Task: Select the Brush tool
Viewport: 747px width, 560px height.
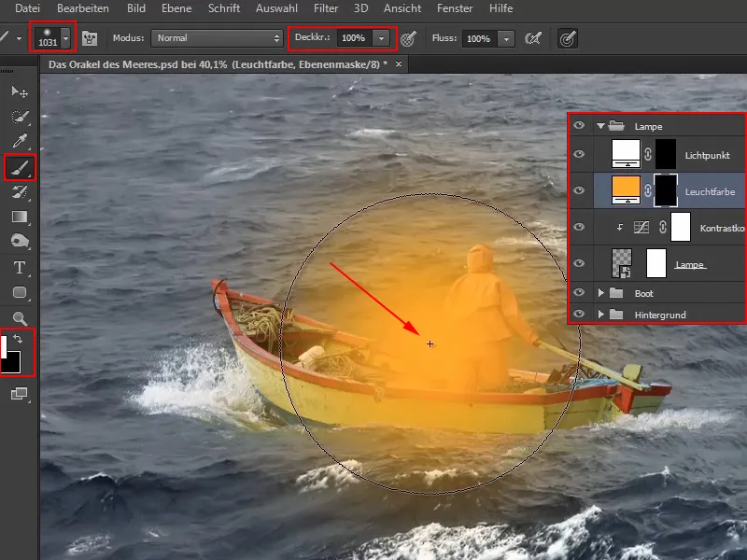Action: coord(20,168)
